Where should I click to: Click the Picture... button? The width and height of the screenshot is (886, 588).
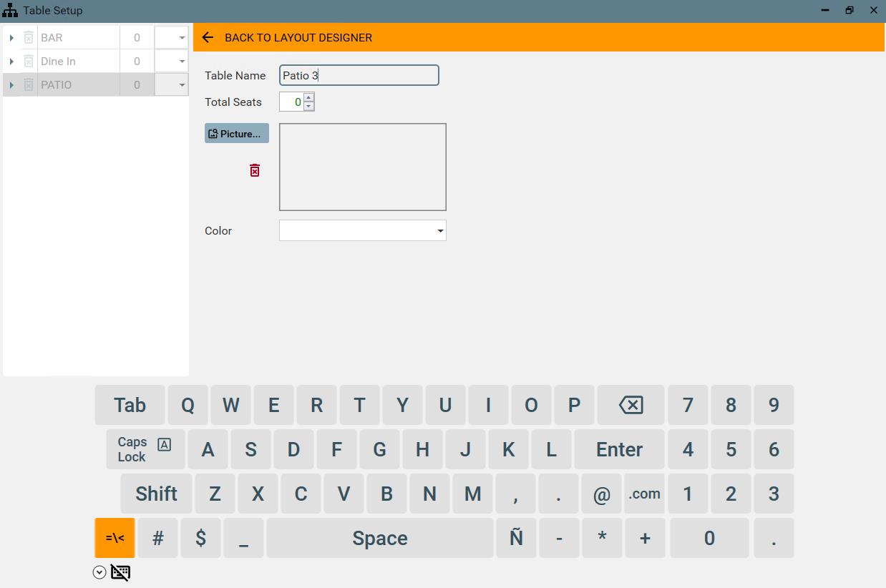tap(237, 133)
